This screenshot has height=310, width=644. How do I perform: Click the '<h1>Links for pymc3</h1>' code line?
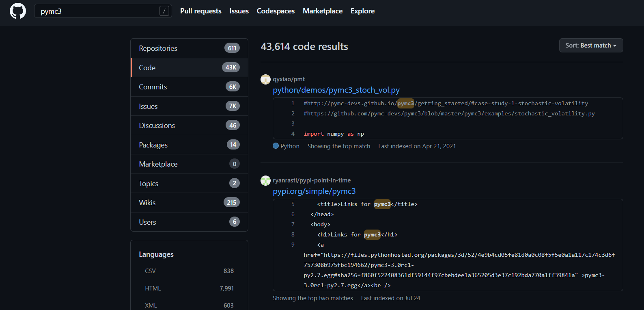[357, 235]
